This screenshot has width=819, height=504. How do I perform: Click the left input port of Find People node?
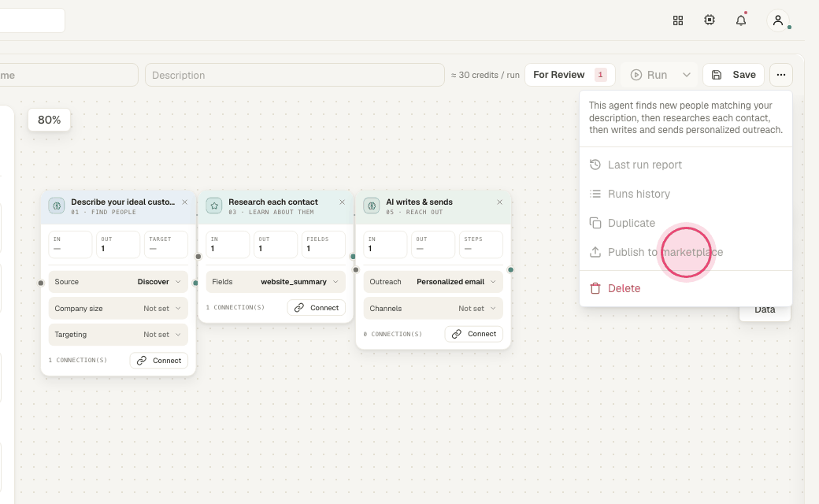pyautogui.click(x=41, y=283)
